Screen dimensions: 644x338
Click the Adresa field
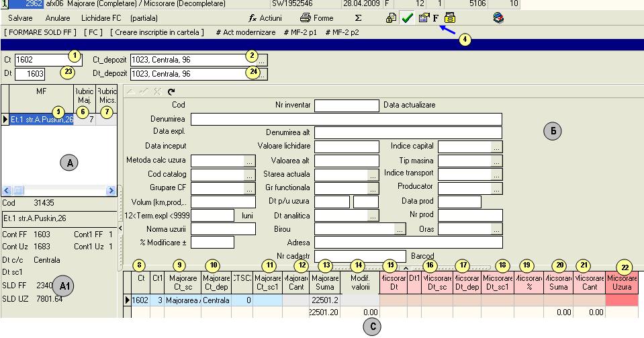408,243
